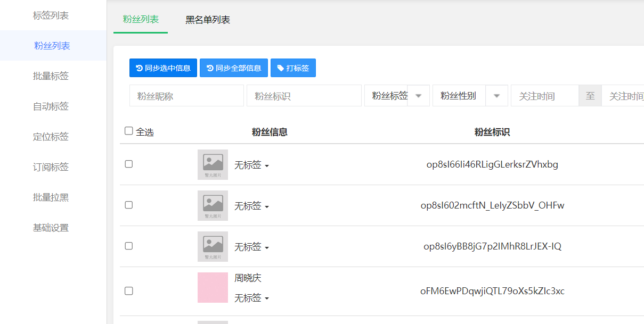Screen dimensions: 644x324
Task: Go to 批量拉黑 sidebar item
Action: [x=51, y=197]
